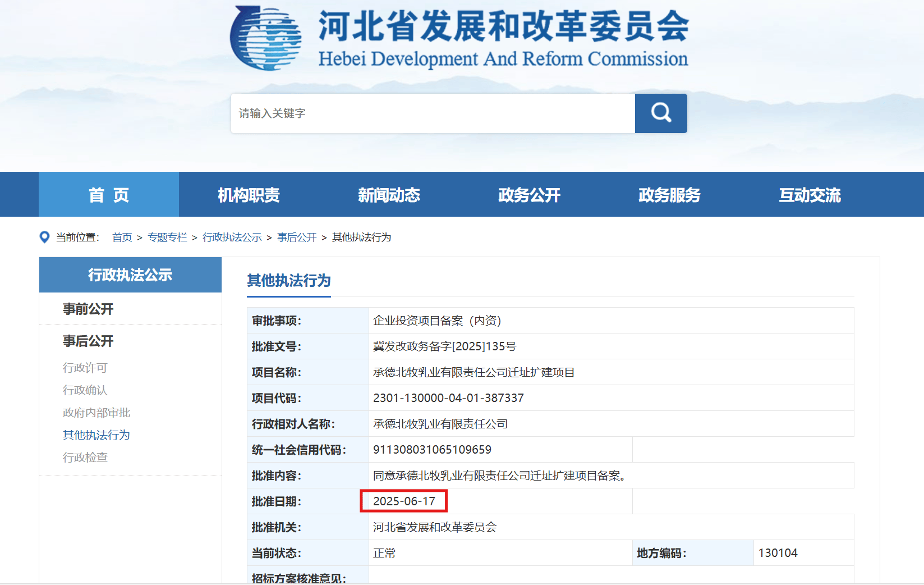Click the location pin icon beside 当前位置
924x585 pixels.
pyautogui.click(x=44, y=237)
